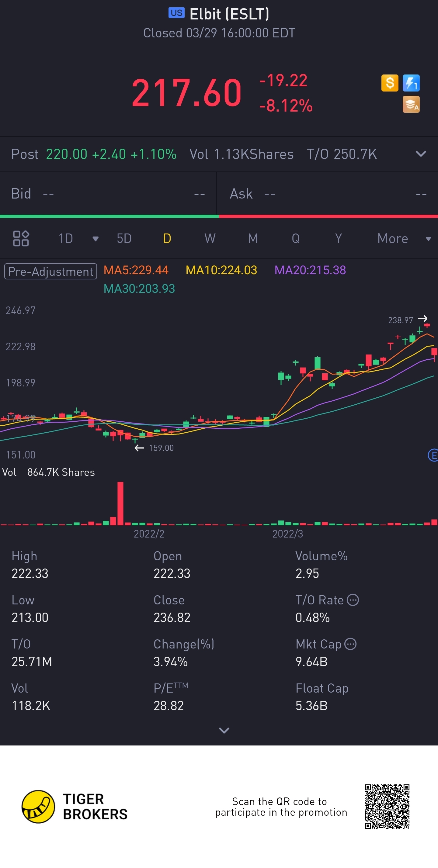Tap the Float Cap 5.36B value
This screenshot has height=868, width=438.
point(311,706)
